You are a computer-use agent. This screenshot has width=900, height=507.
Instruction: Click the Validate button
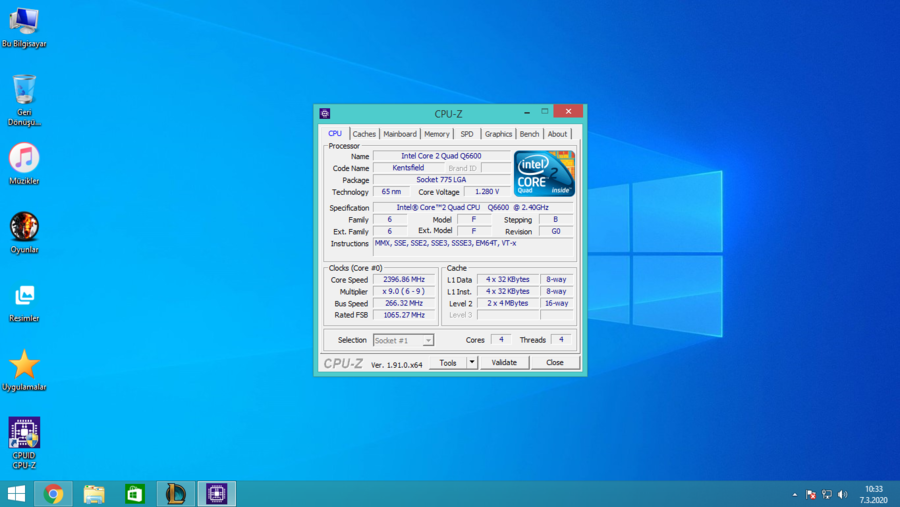504,362
